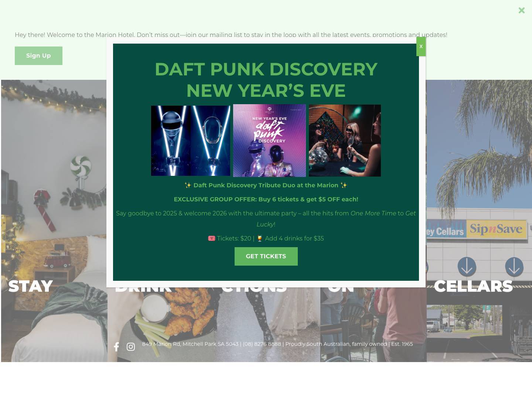Select the STAY tile
This screenshot has height=399, width=532.
point(54,221)
